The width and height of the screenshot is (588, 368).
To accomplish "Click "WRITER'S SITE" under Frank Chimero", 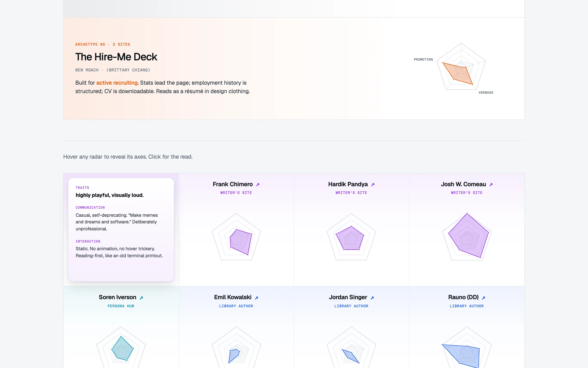I will pos(236,193).
